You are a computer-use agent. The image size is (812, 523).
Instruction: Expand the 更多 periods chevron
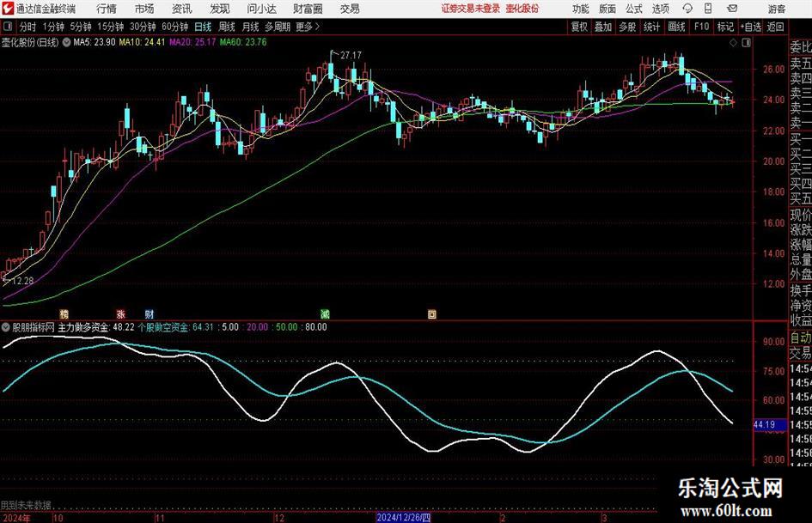coord(317,27)
